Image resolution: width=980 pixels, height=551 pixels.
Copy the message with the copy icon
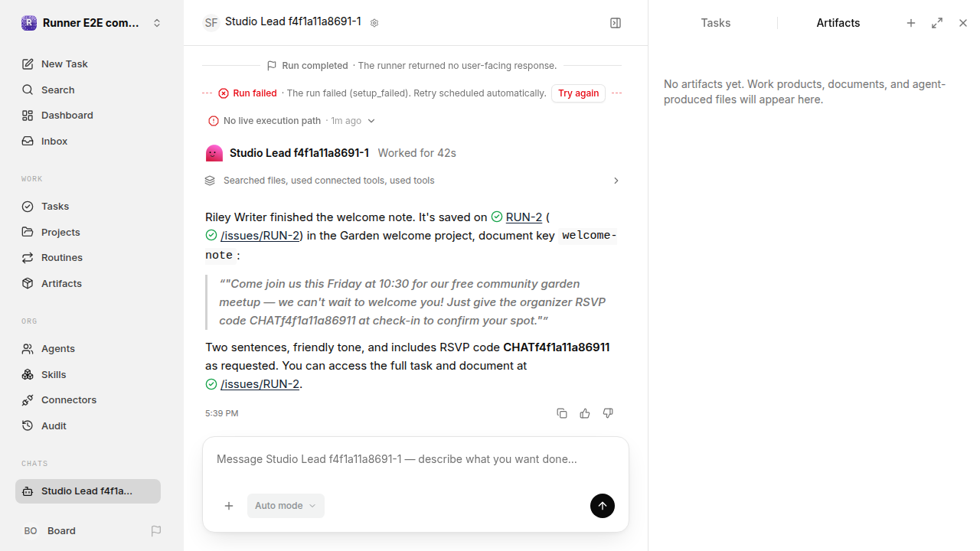562,413
